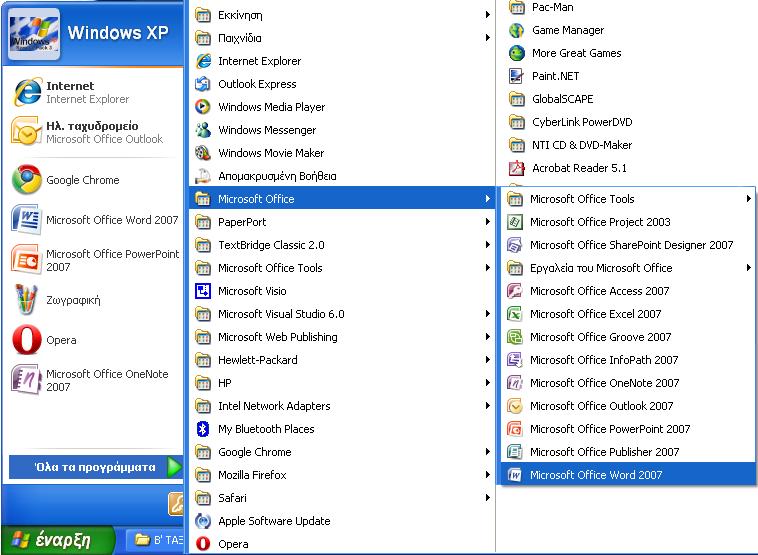Switch to Β' ΤΑΞ taskbar window
This screenshot has width=758, height=555.
pyautogui.click(x=155, y=540)
